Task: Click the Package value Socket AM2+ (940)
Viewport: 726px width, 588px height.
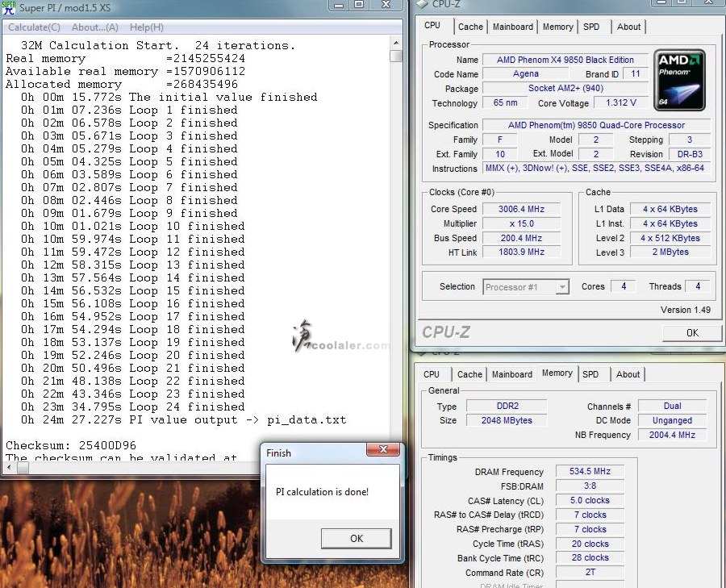Action: pos(565,89)
